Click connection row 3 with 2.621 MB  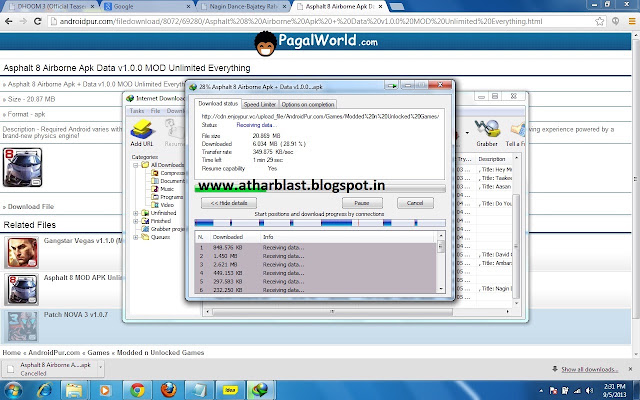tap(316, 264)
